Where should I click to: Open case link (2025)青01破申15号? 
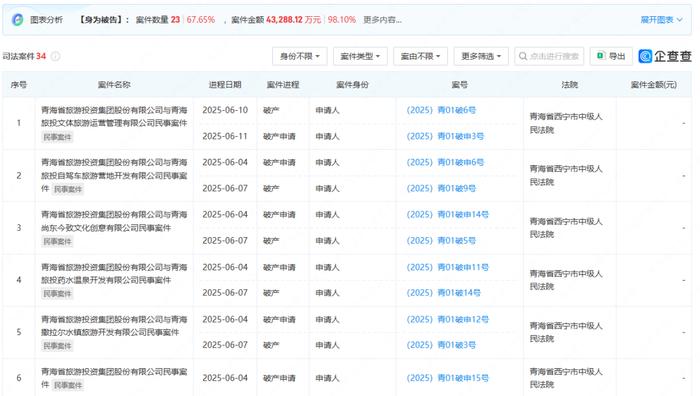click(447, 378)
